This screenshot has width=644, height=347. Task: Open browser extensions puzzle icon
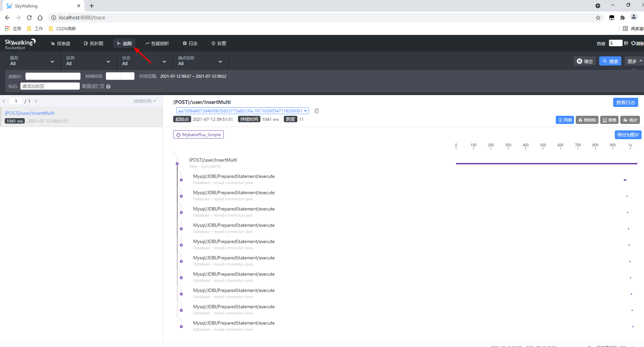tap(622, 18)
